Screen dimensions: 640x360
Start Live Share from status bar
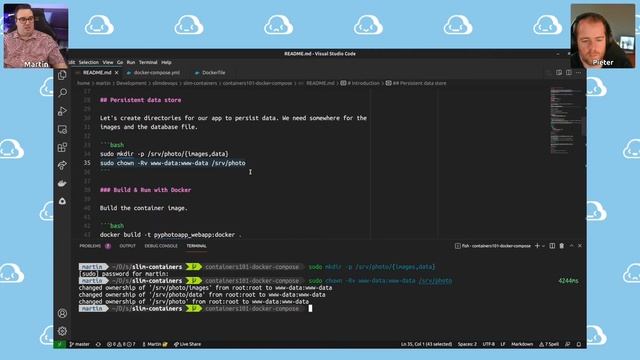coord(187,344)
